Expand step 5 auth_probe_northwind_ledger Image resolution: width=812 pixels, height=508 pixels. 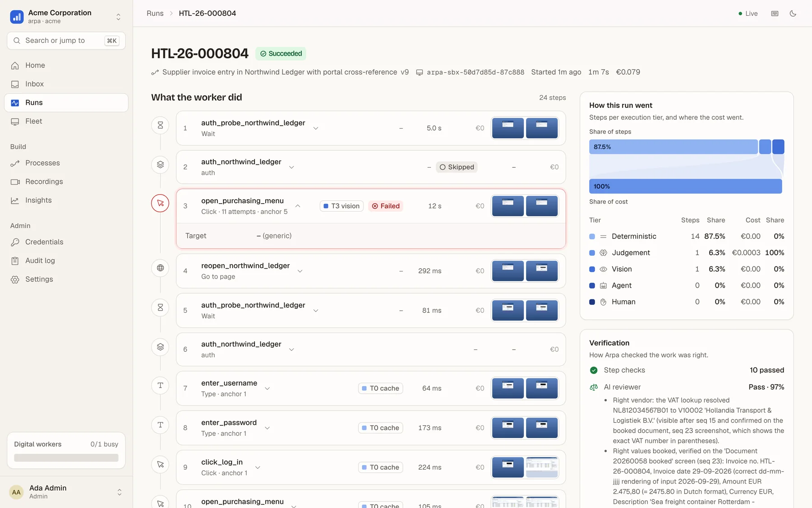(x=316, y=311)
